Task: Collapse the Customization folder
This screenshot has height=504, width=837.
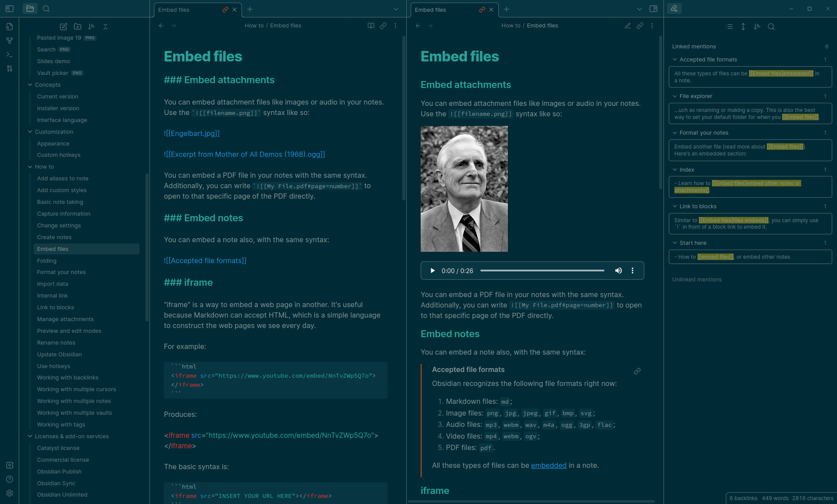Action: click(30, 132)
